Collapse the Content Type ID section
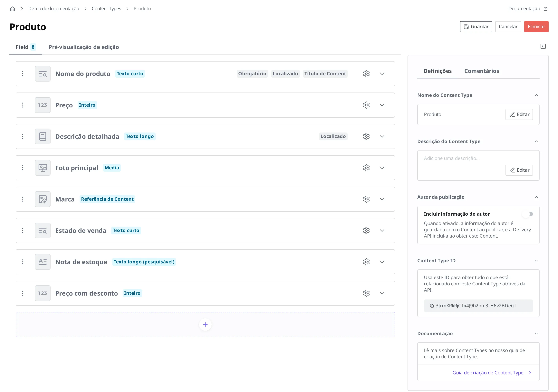The height and width of the screenshot is (392, 558). tap(536, 261)
